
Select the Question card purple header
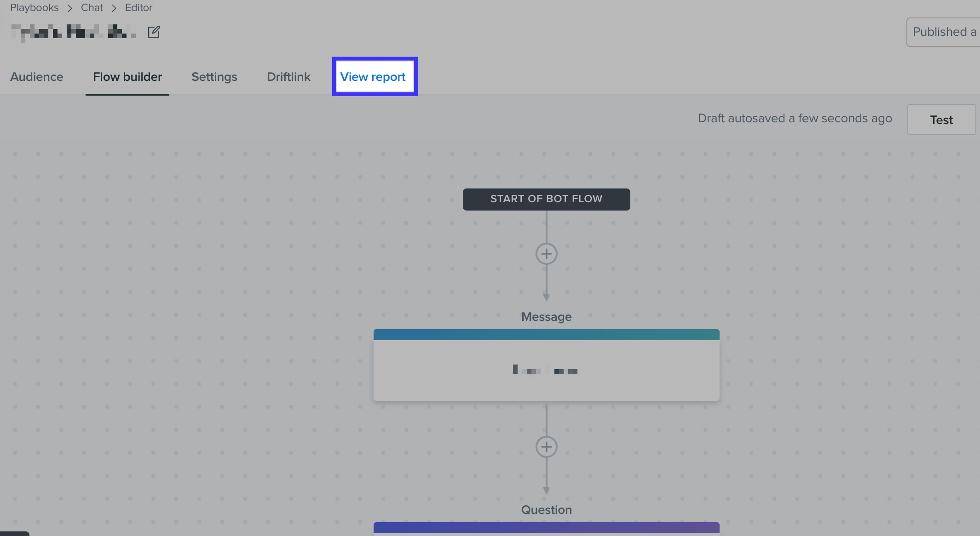[x=546, y=528]
